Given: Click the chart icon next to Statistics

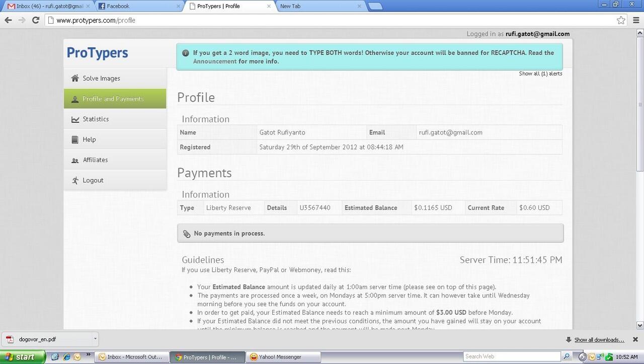Looking at the screenshot, I should 75,119.
